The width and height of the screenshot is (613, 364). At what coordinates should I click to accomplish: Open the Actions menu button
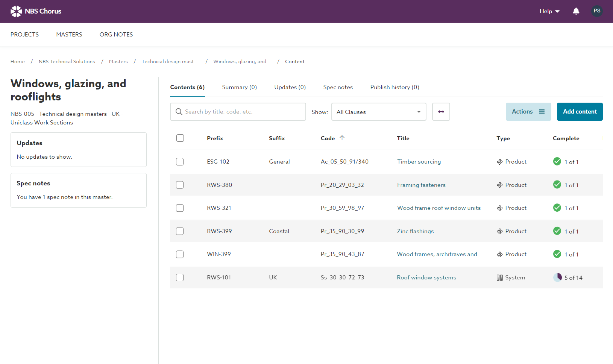[x=528, y=112]
